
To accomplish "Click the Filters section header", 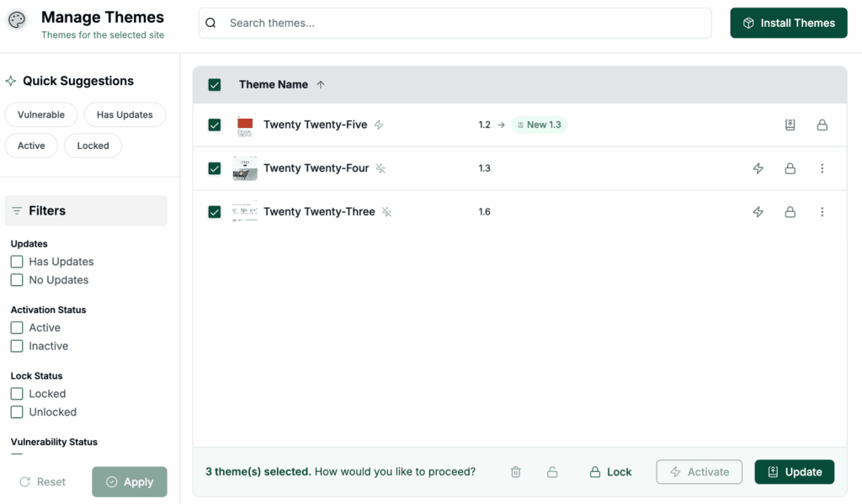I will tap(86, 211).
